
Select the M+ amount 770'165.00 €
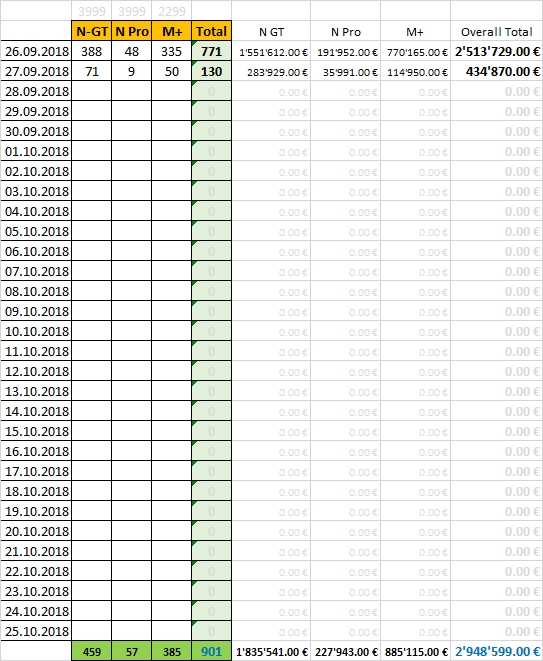pos(416,52)
